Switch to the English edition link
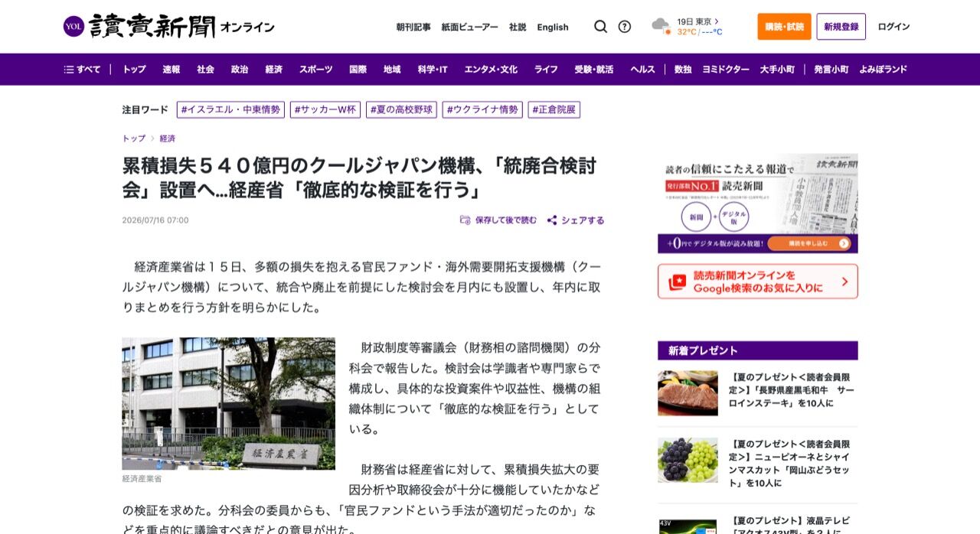The height and width of the screenshot is (534, 980). point(553,27)
